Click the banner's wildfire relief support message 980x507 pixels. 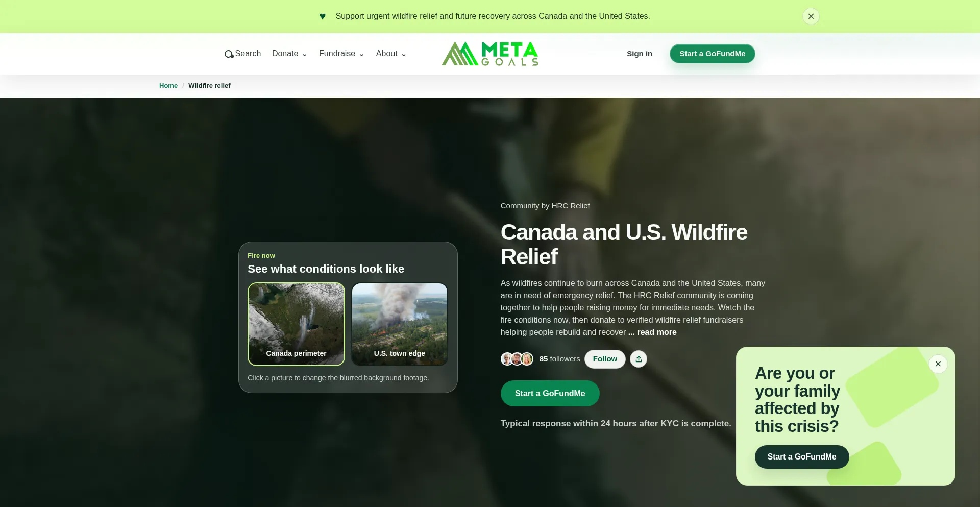[x=493, y=16]
